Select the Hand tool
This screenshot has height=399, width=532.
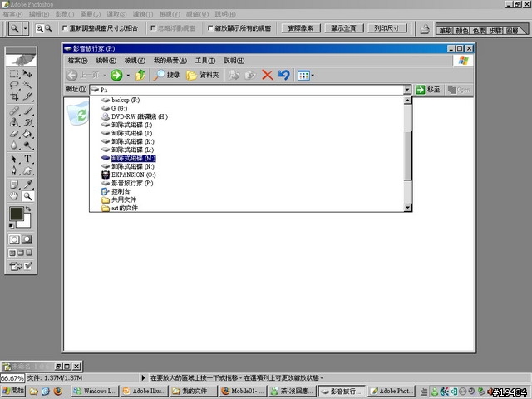[x=14, y=196]
